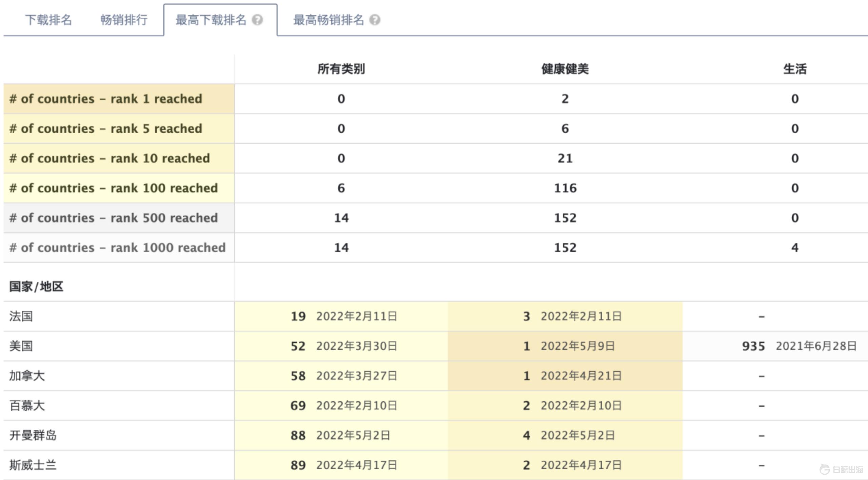Click the help icon next to 最高畅销排名
868x480 pixels.
point(375,20)
